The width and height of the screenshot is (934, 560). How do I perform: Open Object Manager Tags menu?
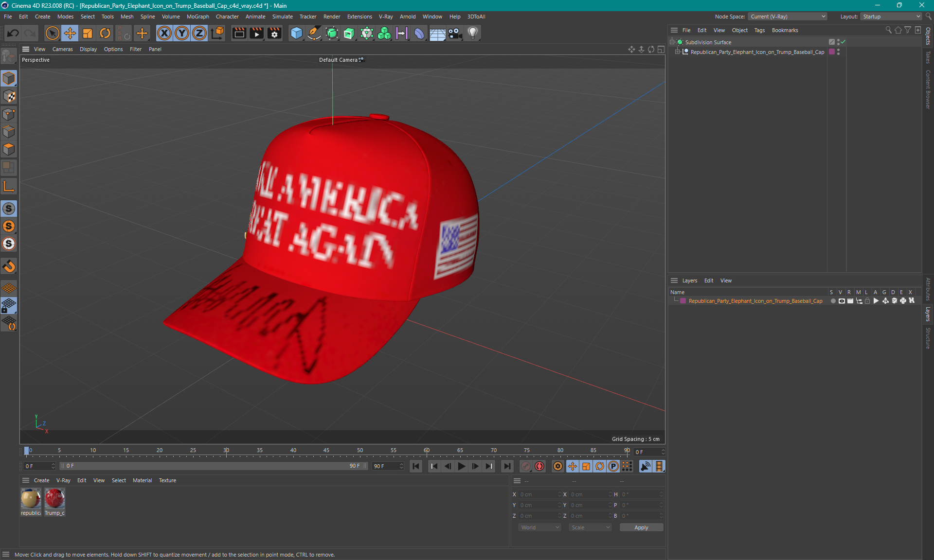point(759,30)
